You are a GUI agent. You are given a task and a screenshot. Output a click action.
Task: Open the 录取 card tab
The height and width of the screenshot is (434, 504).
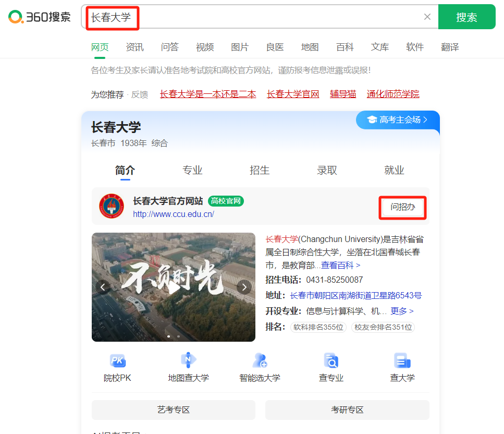(x=327, y=170)
